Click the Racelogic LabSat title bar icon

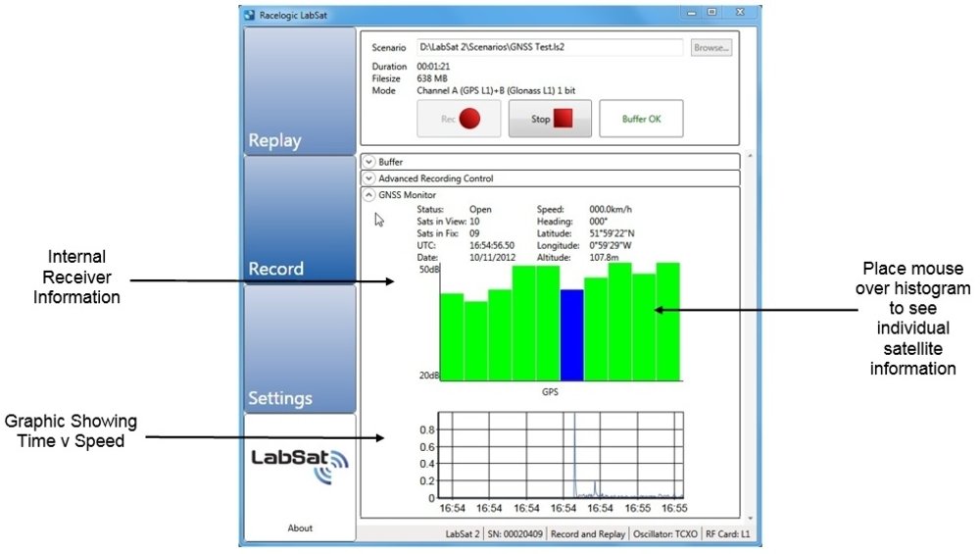click(x=251, y=15)
